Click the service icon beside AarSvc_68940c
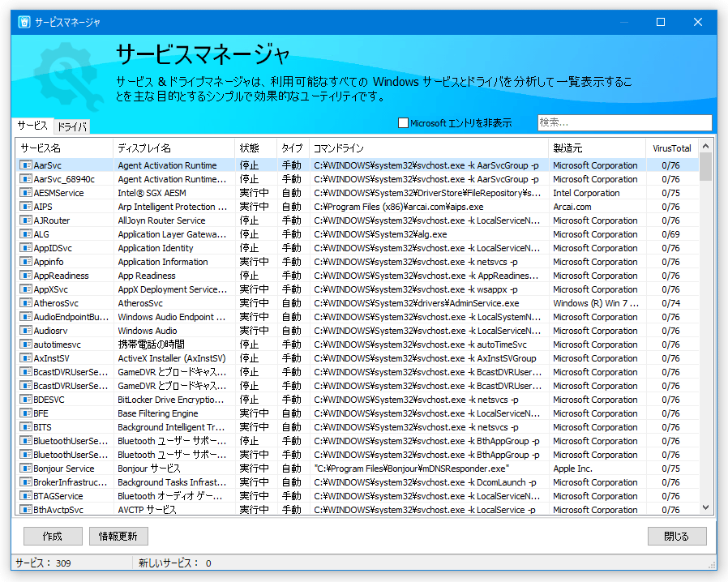Image resolution: width=728 pixels, height=582 pixels. tap(25, 179)
